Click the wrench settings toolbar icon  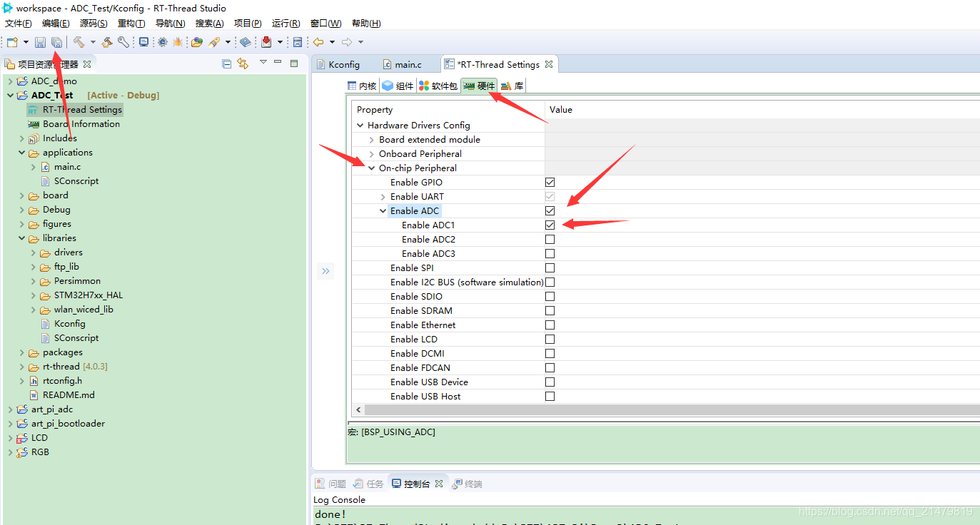click(123, 42)
